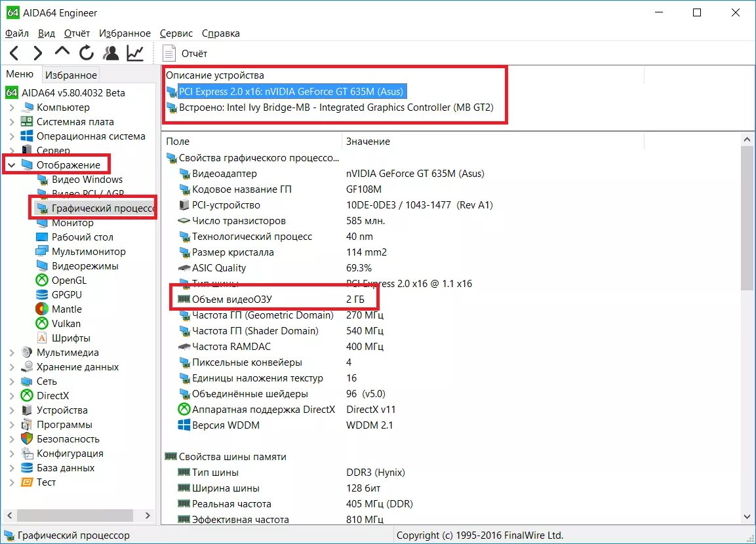Open the Файл menu
Image resolution: width=756 pixels, height=544 pixels.
pyautogui.click(x=17, y=33)
